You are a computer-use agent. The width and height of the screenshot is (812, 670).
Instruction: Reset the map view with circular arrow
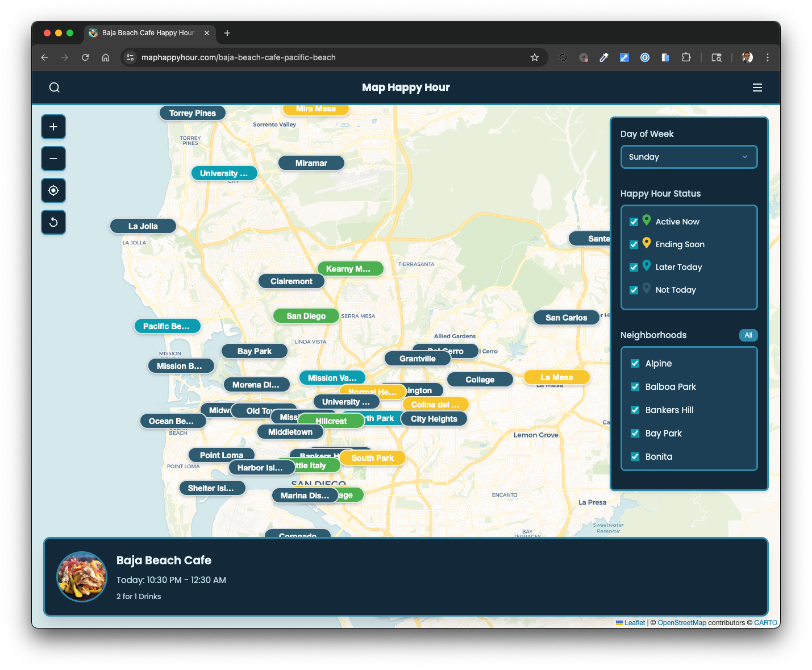[x=53, y=222]
